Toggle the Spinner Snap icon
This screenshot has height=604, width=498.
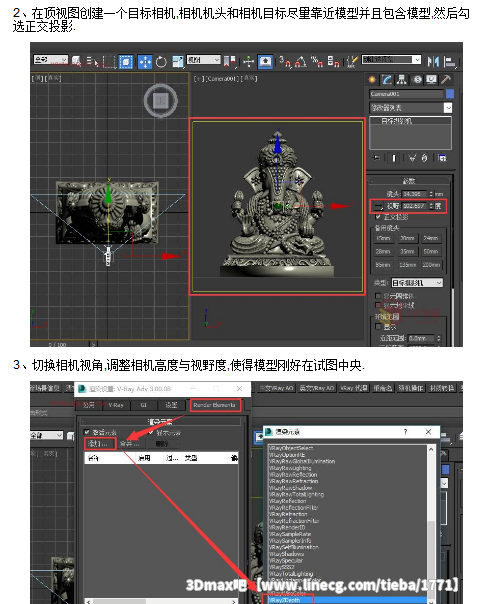pos(333,62)
